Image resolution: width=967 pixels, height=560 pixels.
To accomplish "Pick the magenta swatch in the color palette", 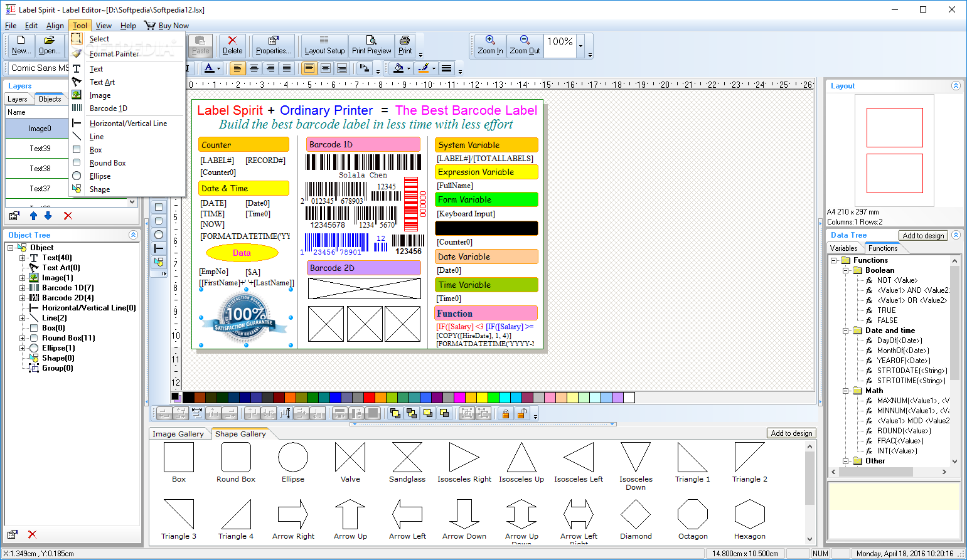I will click(x=459, y=398).
